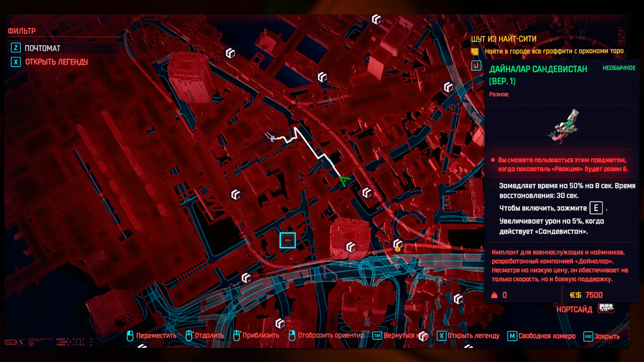Screen dimensions: 644x362
Task: Click the Переместить hint label
Action: pyautogui.click(x=156, y=336)
